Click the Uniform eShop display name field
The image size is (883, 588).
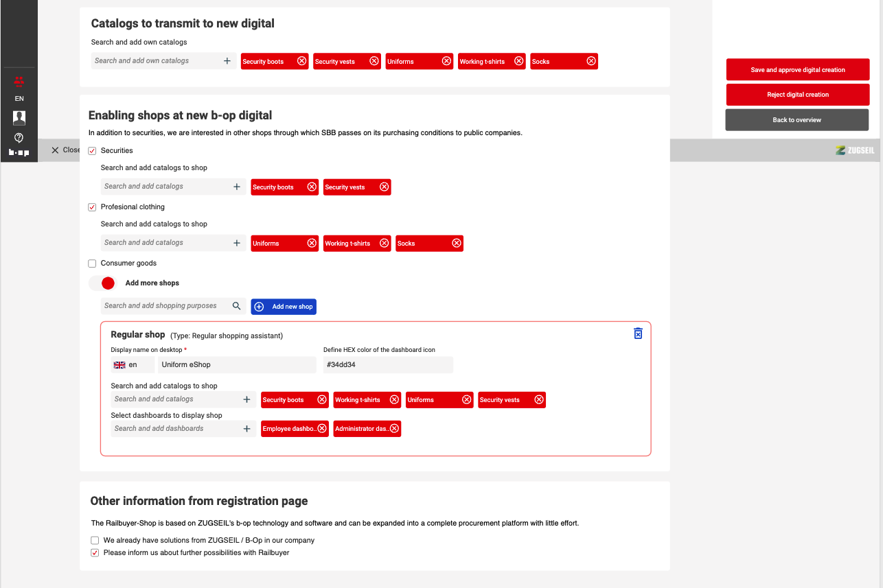(237, 365)
